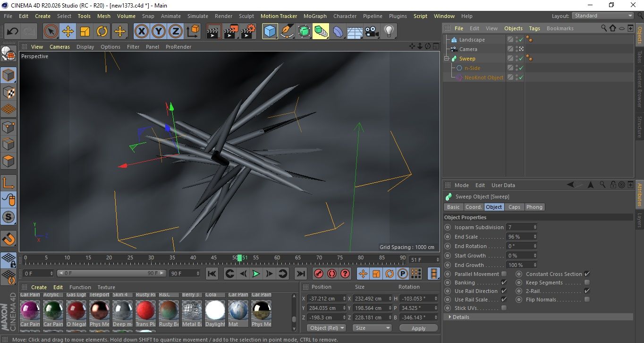This screenshot has width=644, height=343.
Task: Open the Size mode dropdown
Action: [x=373, y=328]
